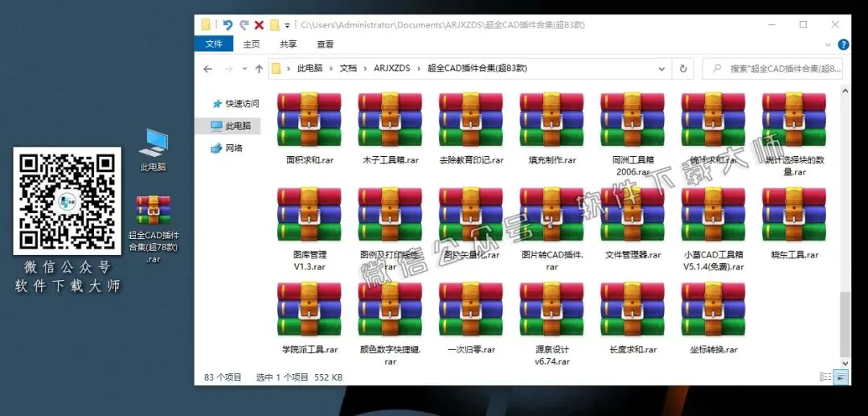Screen dimensions: 868x416
Task: Click the redo icon in title bar
Action: click(244, 25)
